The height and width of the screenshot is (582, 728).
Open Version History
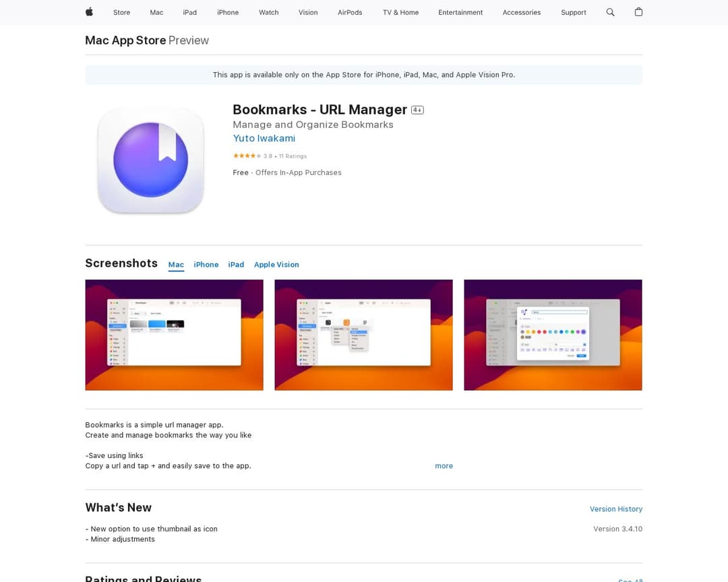point(615,509)
